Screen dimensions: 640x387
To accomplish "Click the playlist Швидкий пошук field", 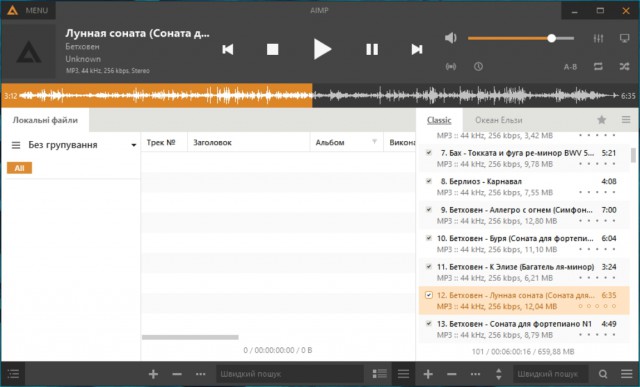I will pos(550,374).
